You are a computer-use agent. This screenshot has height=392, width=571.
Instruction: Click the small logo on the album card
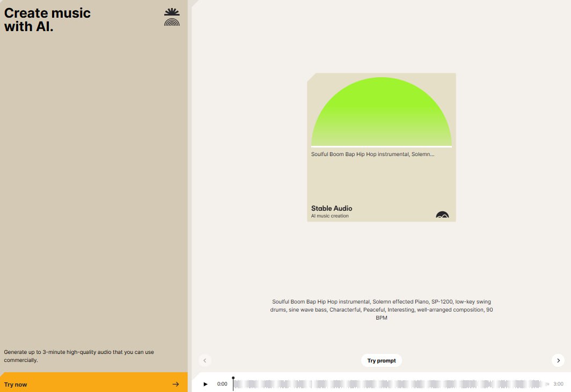(442, 215)
